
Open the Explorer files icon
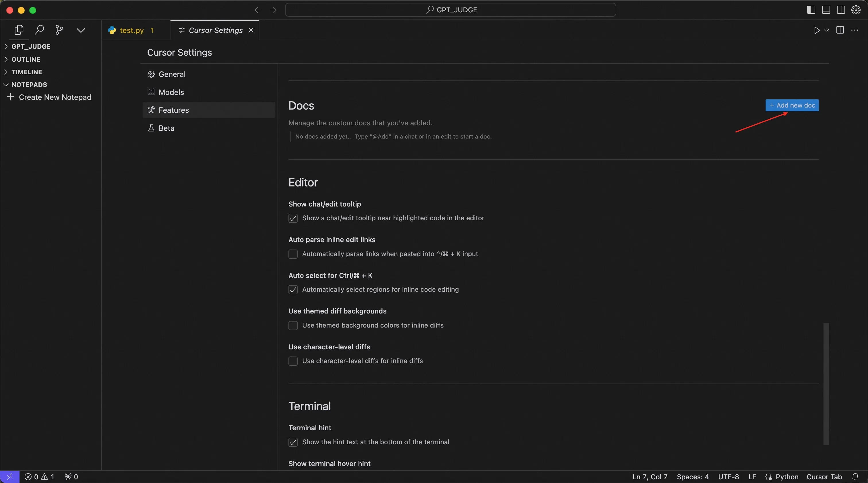[x=19, y=30]
